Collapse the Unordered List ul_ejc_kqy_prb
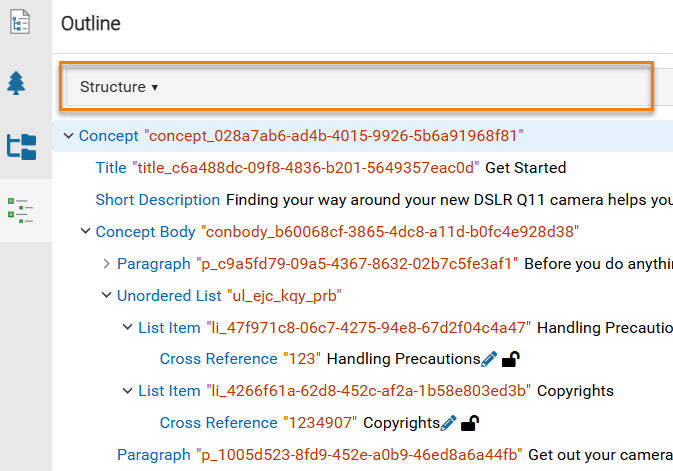This screenshot has height=471, width=673. pos(106,295)
